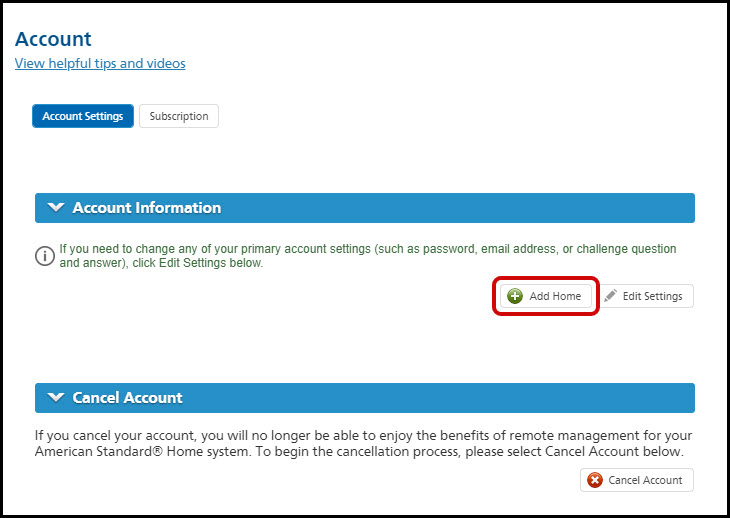Collapse Cancel Account section via chevron arrow
730x518 pixels.
[x=56, y=397]
